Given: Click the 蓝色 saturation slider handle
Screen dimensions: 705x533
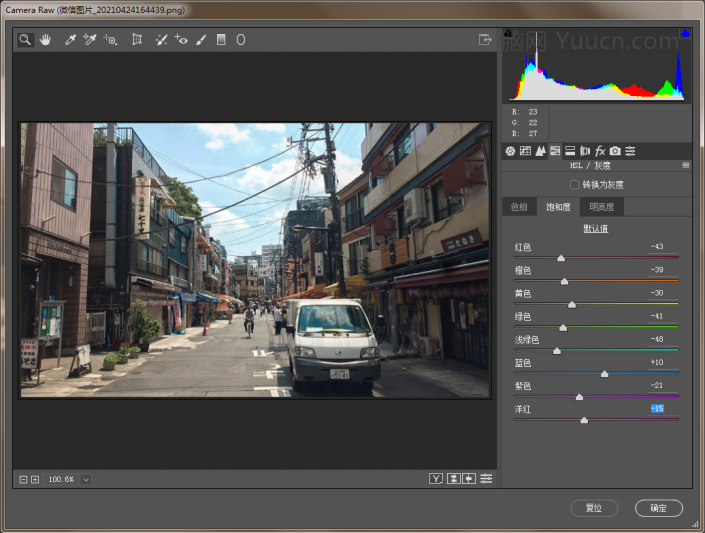Looking at the screenshot, I should coord(604,374).
